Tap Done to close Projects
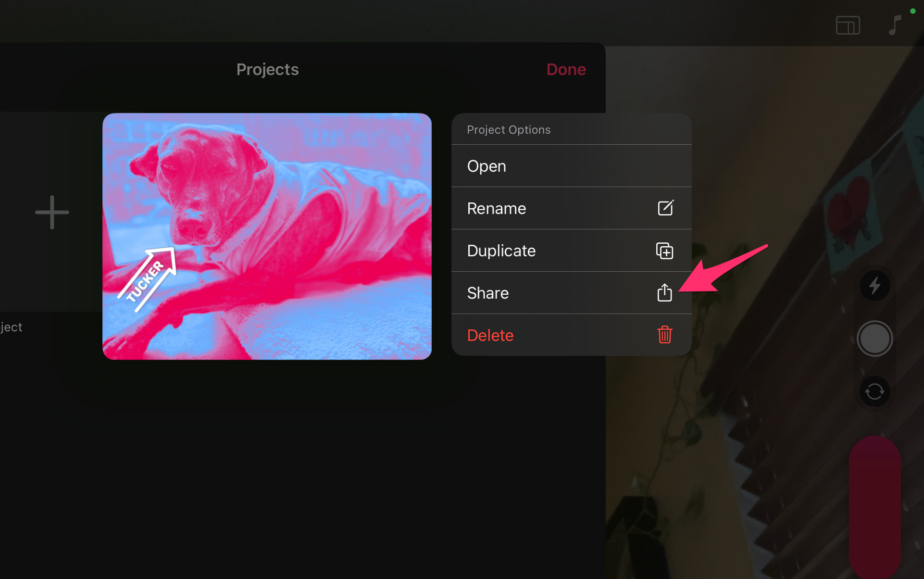 point(566,69)
